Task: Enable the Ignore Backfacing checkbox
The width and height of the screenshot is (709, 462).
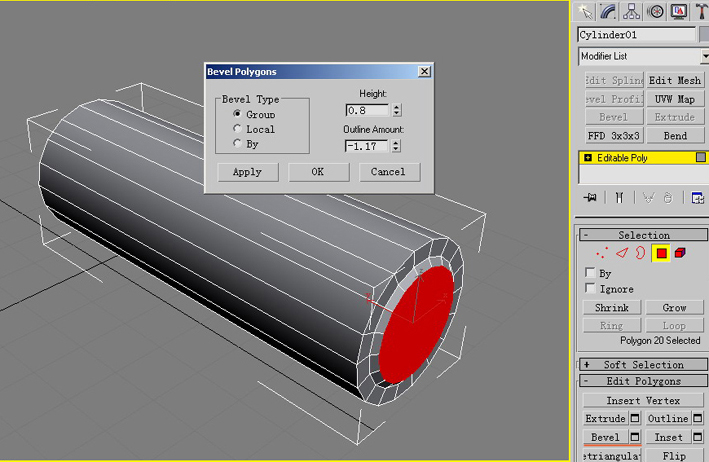Action: pyautogui.click(x=590, y=288)
